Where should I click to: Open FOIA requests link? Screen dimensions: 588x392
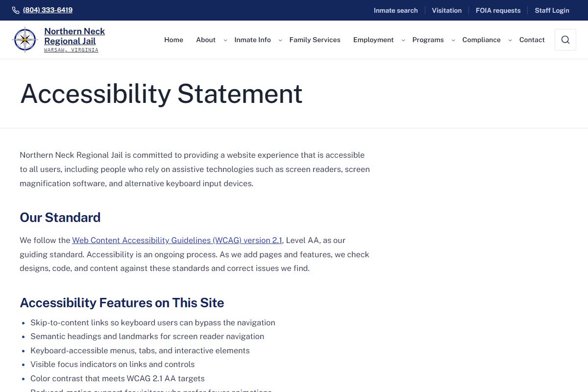[498, 10]
